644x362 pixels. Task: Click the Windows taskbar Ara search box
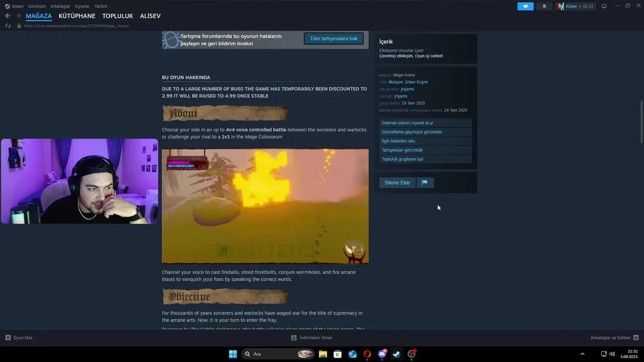(278, 354)
